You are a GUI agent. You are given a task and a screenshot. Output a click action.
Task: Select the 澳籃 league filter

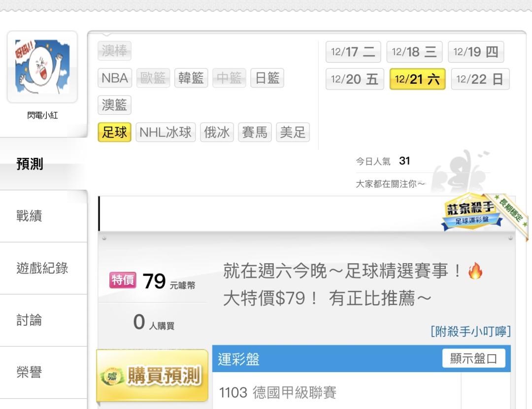[114, 105]
